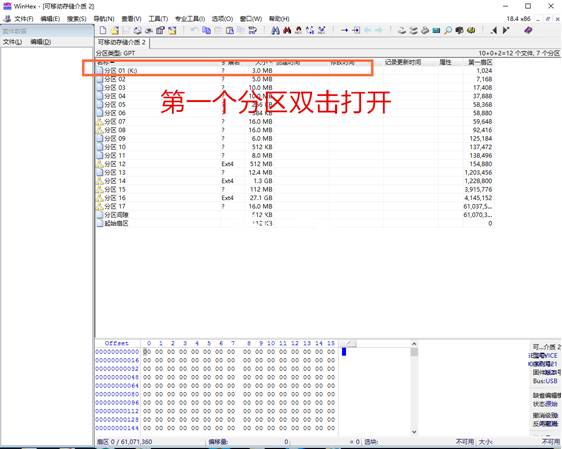Click the Go To Sector icon
This screenshot has width=562, height=449.
point(356,30)
